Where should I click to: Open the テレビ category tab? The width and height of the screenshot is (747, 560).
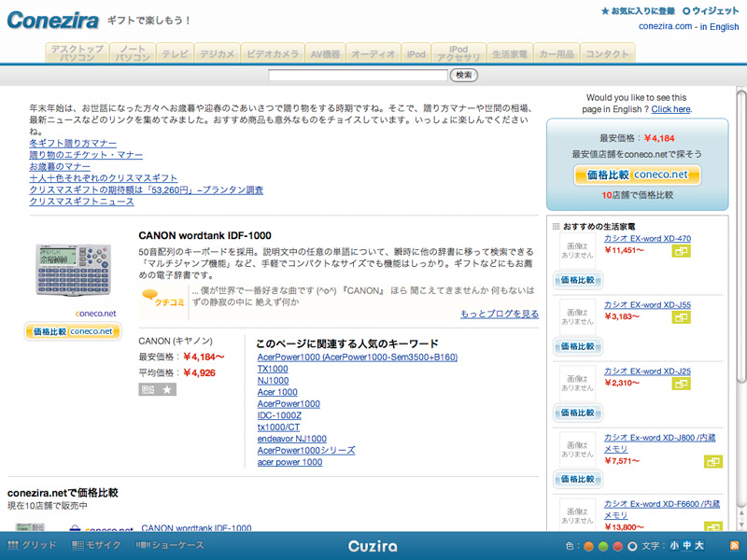(x=175, y=54)
